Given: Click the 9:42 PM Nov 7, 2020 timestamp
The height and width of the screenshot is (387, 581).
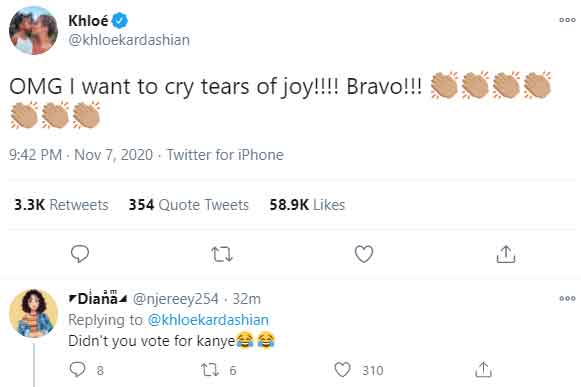Looking at the screenshot, I should 81,155.
